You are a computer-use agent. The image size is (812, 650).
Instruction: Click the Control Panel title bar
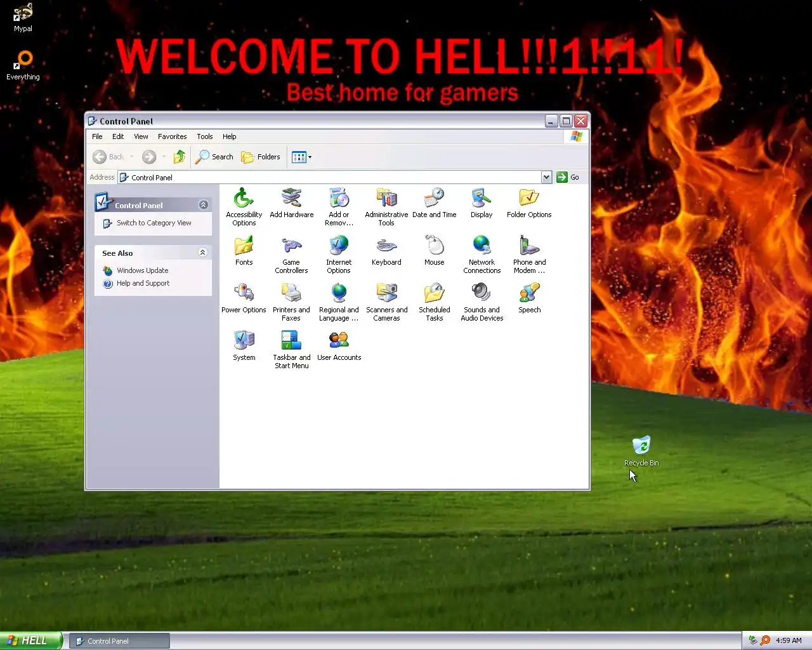coord(314,121)
